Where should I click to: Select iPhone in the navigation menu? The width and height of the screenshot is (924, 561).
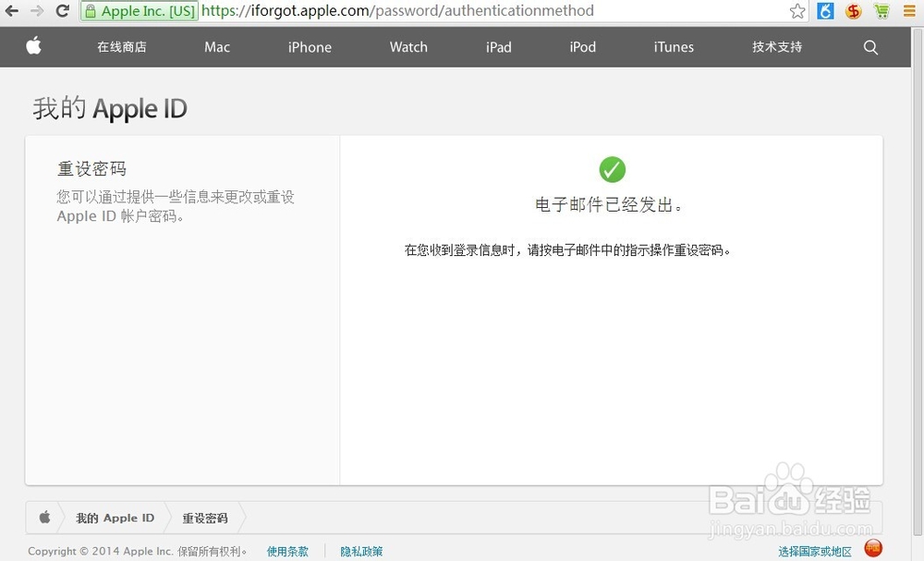click(310, 47)
